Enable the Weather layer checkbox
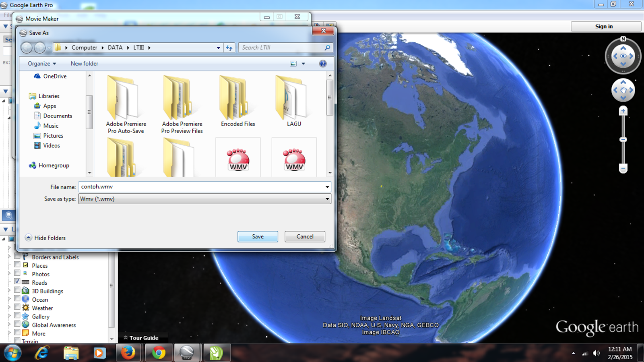Screen dimensions: 644x362 point(17,307)
